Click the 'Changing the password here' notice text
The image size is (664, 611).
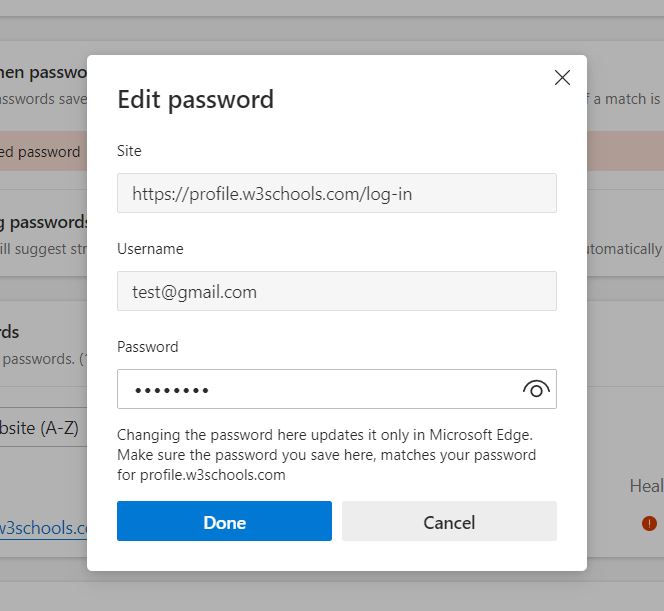coord(326,435)
